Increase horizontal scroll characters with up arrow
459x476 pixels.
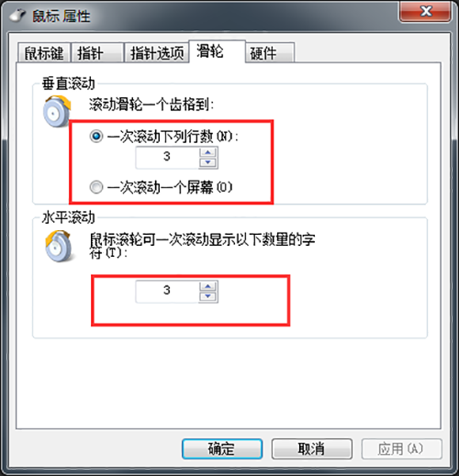(x=208, y=286)
